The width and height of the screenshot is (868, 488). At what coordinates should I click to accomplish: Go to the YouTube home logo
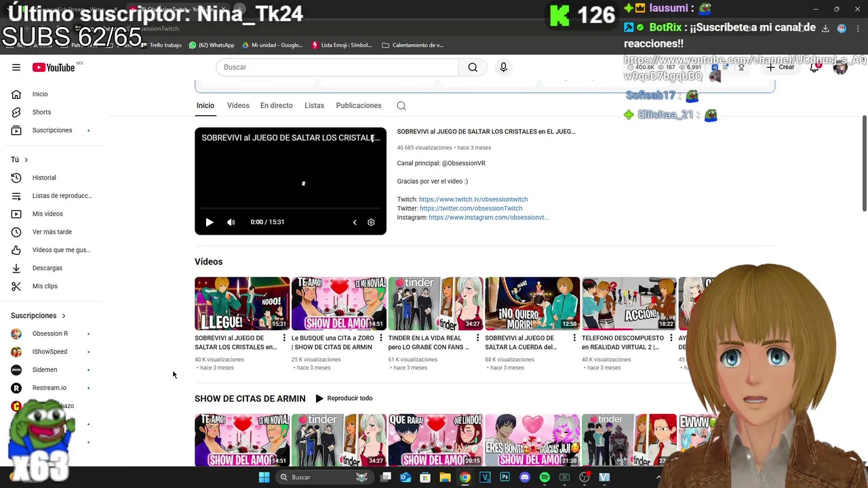(x=54, y=67)
